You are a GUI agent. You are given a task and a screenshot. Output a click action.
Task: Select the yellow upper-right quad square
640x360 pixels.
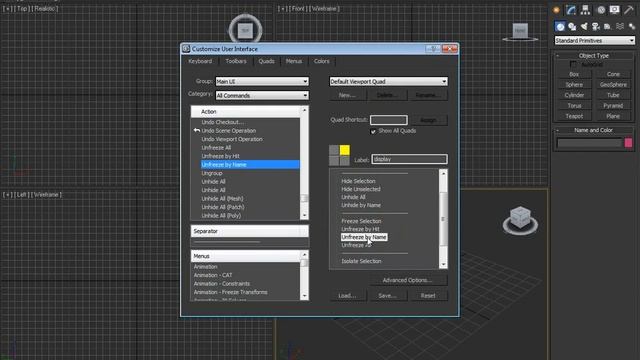tap(344, 150)
